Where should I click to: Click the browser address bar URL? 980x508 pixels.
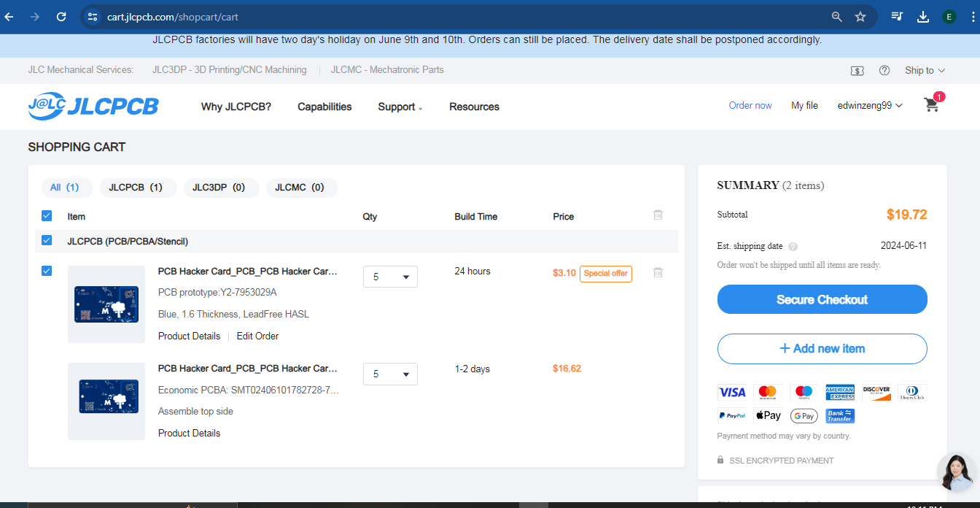[173, 17]
